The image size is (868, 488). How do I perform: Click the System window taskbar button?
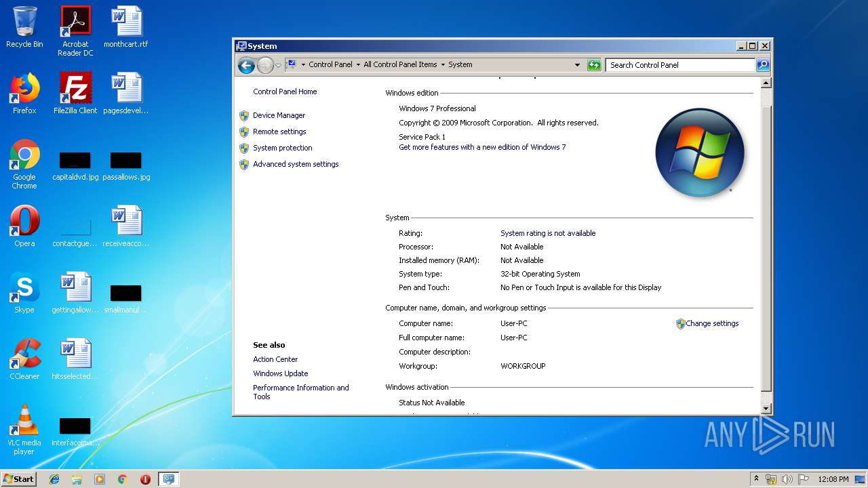pyautogui.click(x=168, y=479)
